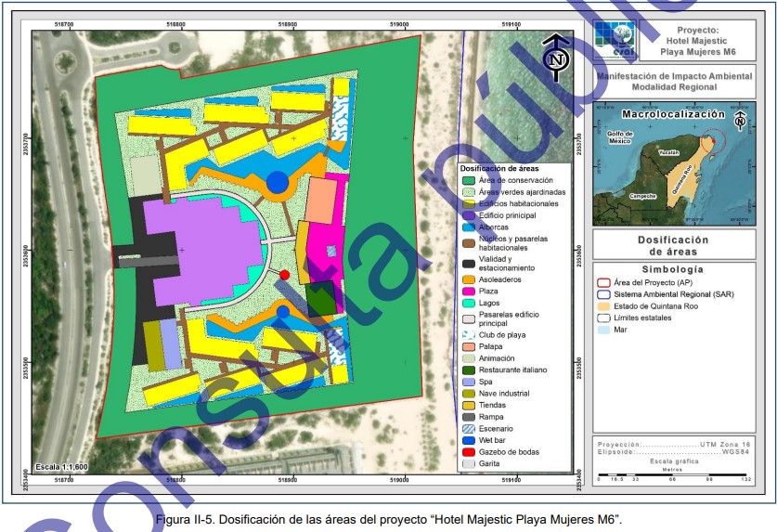Click the red wedding gazebo dot on the map
Image resolution: width=777 pixels, height=532 pixels.
click(x=285, y=276)
